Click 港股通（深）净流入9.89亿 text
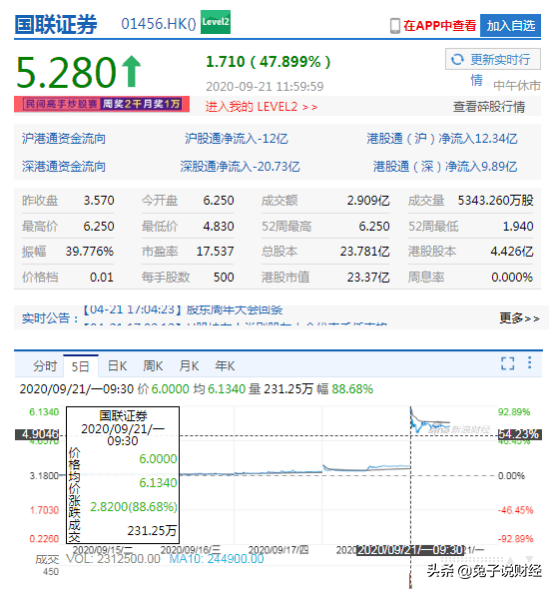554x590 pixels. coord(445,166)
